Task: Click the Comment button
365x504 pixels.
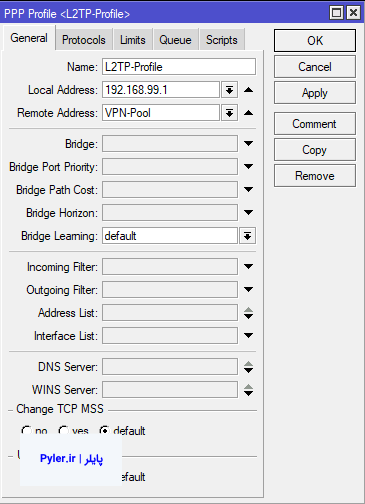Action: [x=315, y=124]
